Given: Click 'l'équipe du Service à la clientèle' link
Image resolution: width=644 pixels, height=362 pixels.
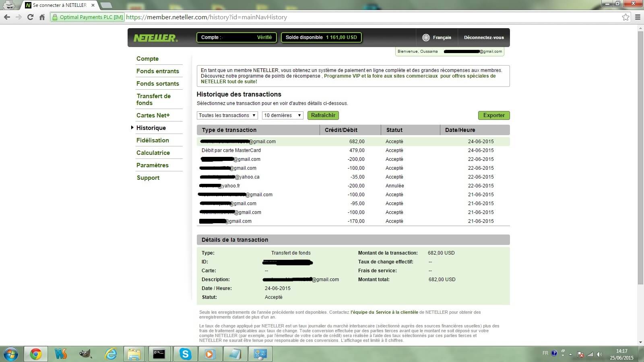Looking at the screenshot, I should 384,312.
